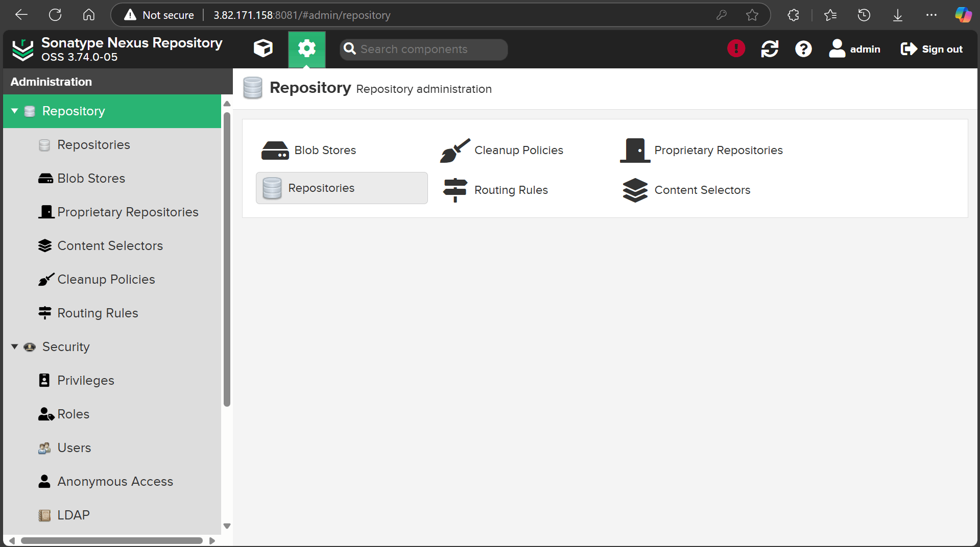Click the Sonatype Nexus Repository logo
980x547 pixels.
tap(22, 48)
